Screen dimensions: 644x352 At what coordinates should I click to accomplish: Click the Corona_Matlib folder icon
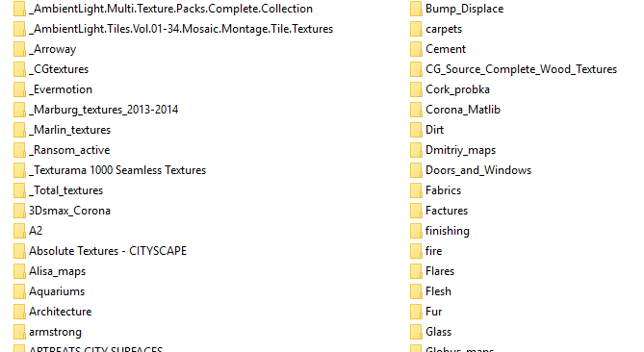416,110
